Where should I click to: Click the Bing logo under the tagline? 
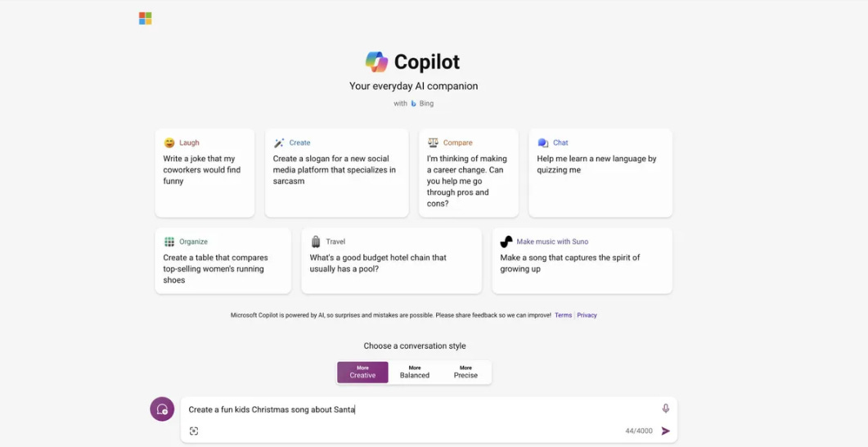click(414, 104)
